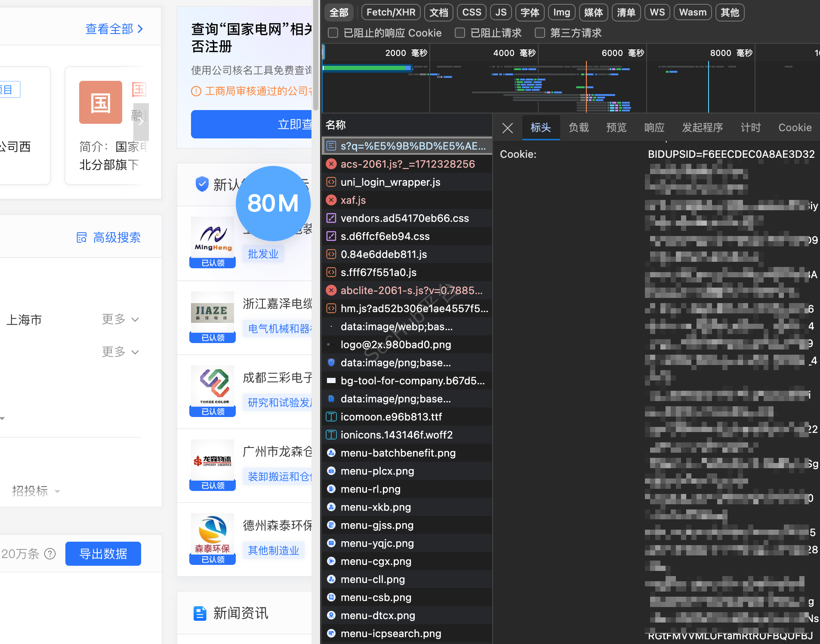The height and width of the screenshot is (644, 820).
Task: Check the 已阻止请求 checkbox
Action: pyautogui.click(x=460, y=33)
